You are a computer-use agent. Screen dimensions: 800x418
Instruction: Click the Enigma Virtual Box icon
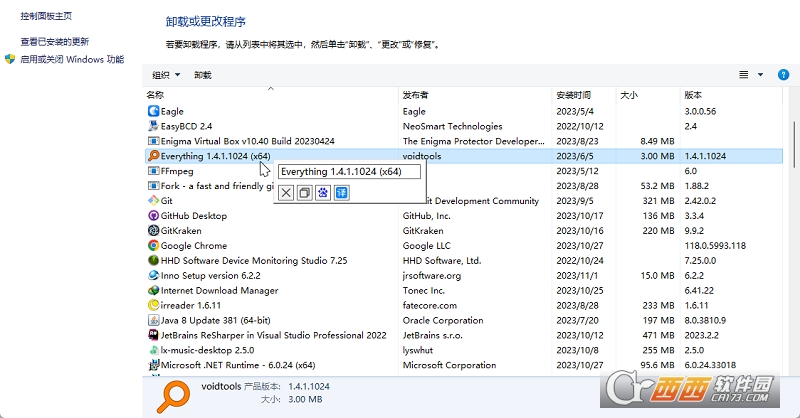(153, 141)
